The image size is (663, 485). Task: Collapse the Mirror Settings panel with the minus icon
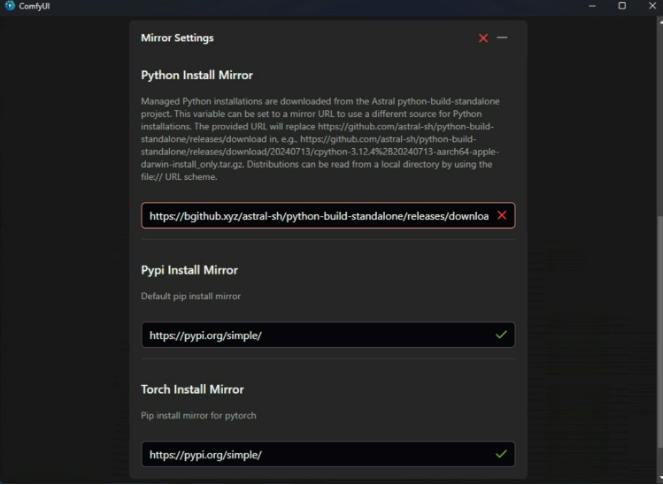[502, 38]
